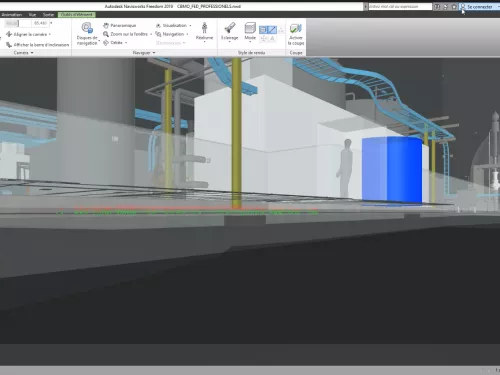This screenshot has width=500, height=375.
Task: Expand the search field arrow
Action: (x=366, y=7)
